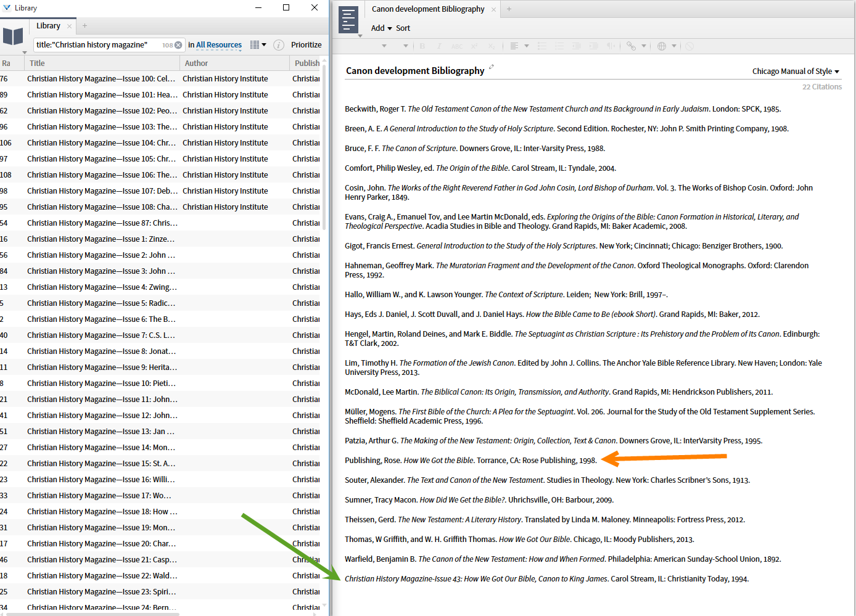The height and width of the screenshot is (616, 856).
Task: Sort library by Ra rating column
Action: coord(12,64)
